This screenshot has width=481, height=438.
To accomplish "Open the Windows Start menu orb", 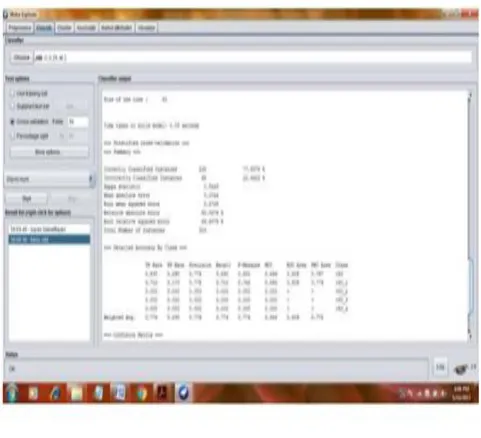I will tap(12, 392).
